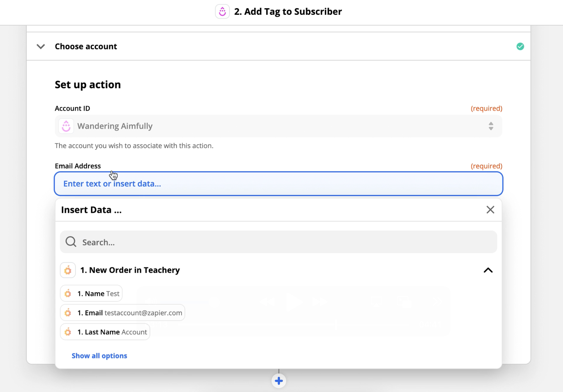This screenshot has height=392, width=563.
Task: Insert the Last Name Account pill
Action: coord(105,332)
